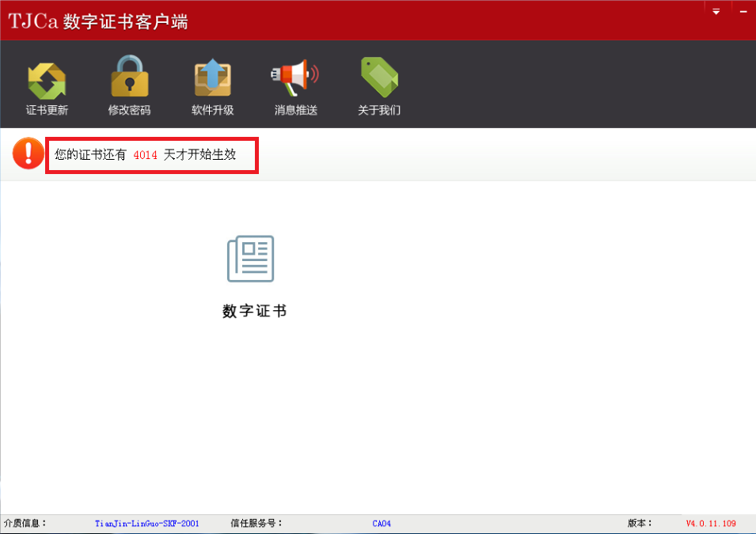Click the 关于我们 green tag icon
756x534 pixels.
pyautogui.click(x=379, y=78)
